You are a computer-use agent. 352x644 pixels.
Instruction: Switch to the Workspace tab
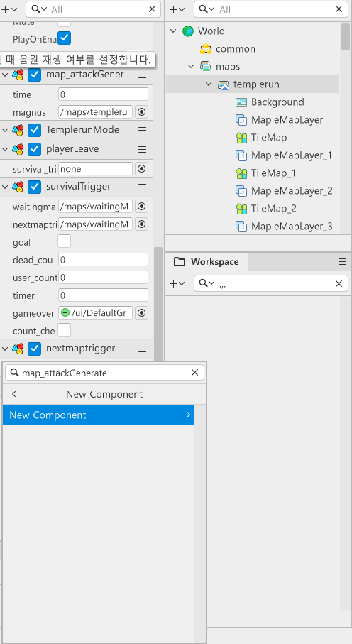point(207,261)
